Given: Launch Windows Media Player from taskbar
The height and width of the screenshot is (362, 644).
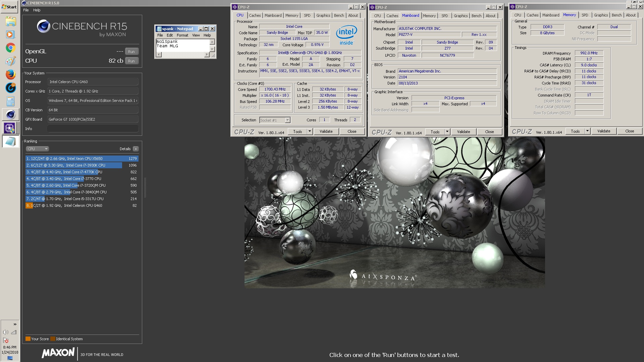Looking at the screenshot, I should 10,35.
